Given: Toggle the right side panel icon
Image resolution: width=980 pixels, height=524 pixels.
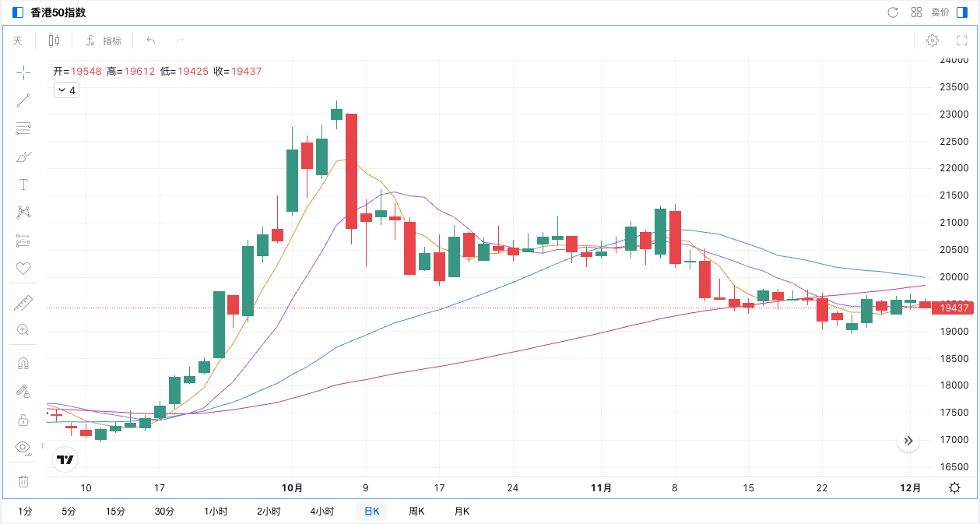Looking at the screenshot, I should [x=962, y=12].
